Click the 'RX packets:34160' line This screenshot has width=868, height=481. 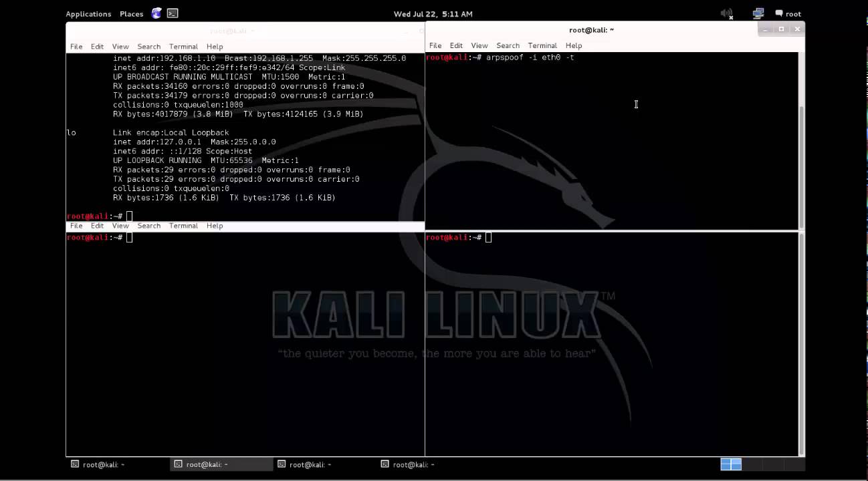(238, 86)
